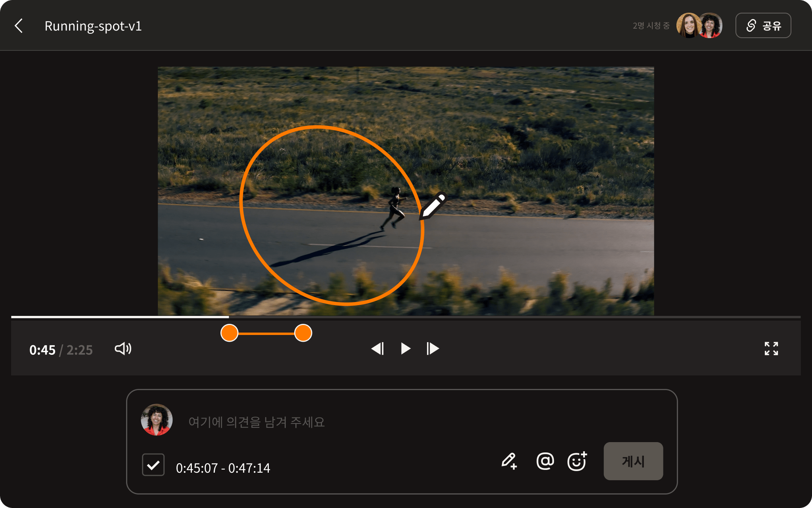Click the file title Running-spot-v1
Viewport: 812px width, 508px height.
point(93,26)
